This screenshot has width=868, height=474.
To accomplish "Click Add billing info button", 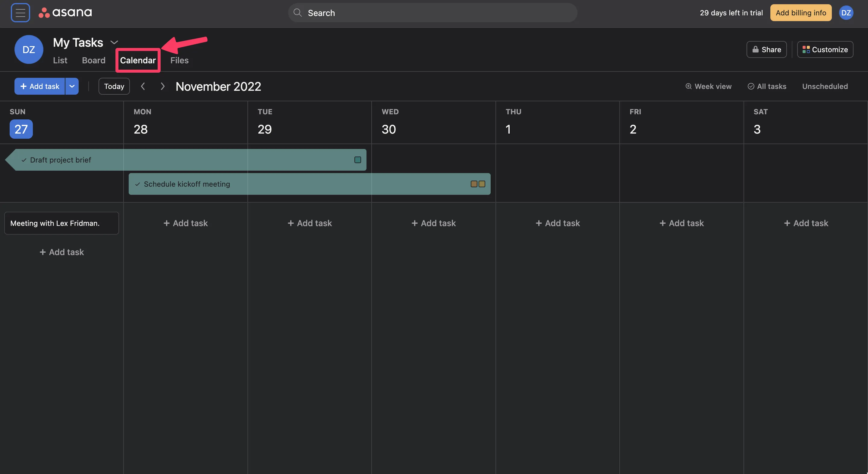I will pyautogui.click(x=800, y=13).
